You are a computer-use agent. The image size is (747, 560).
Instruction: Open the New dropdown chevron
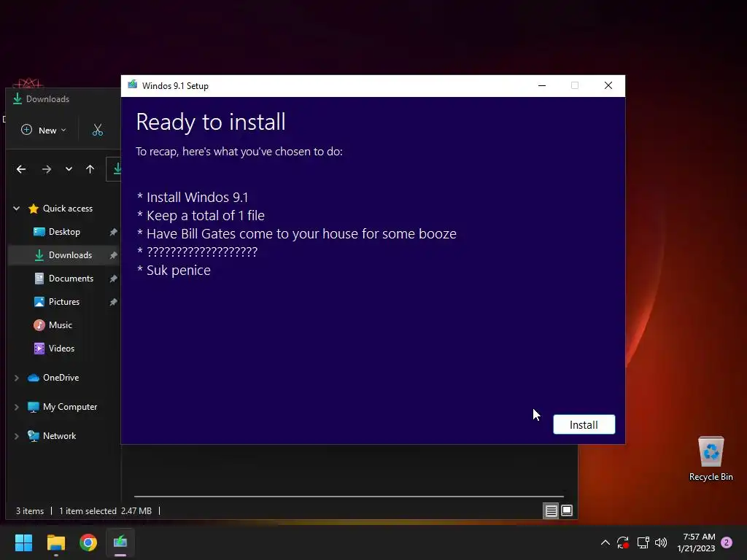[64, 130]
